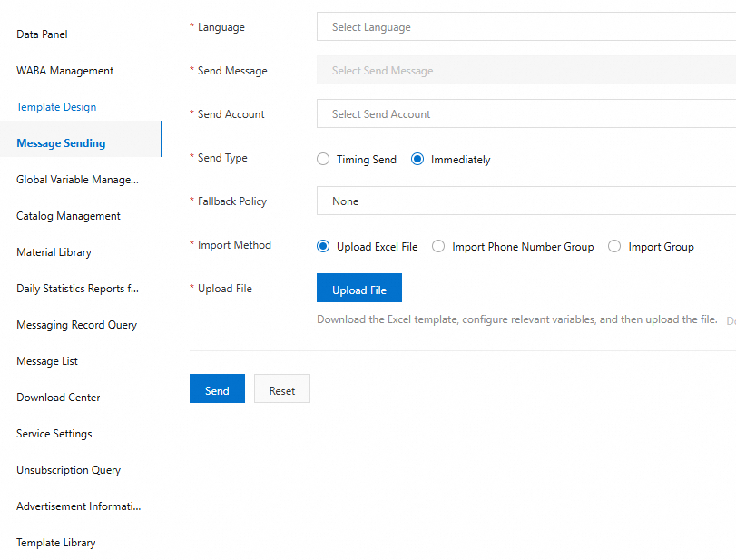Screen dimensions: 736x560
Task: Click the Reset button
Action: [282, 388]
